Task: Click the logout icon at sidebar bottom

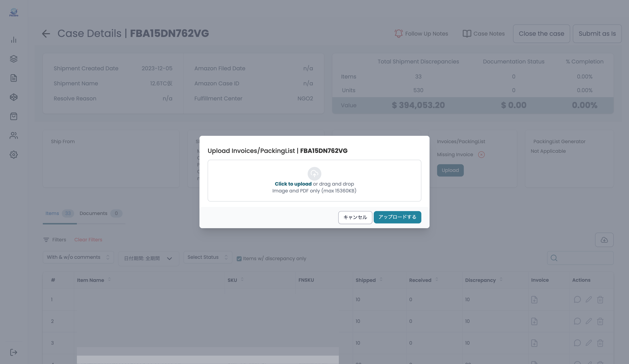Action: click(14, 352)
